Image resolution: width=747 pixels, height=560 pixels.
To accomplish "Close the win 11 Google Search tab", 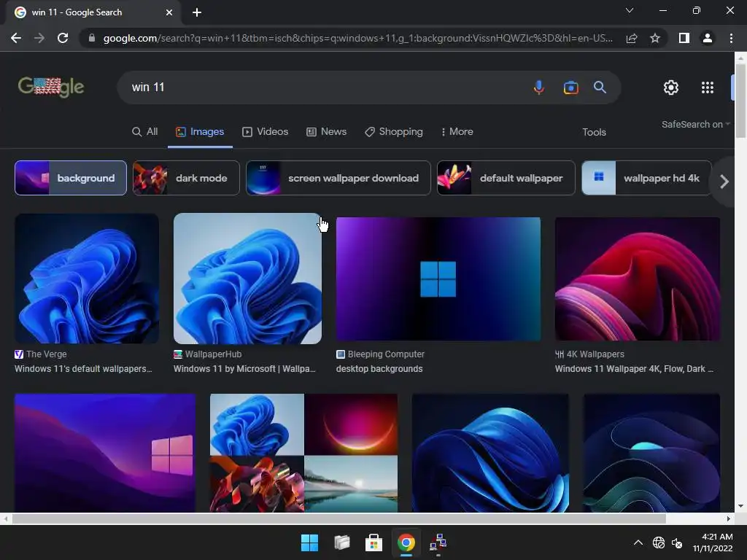I will pyautogui.click(x=169, y=12).
